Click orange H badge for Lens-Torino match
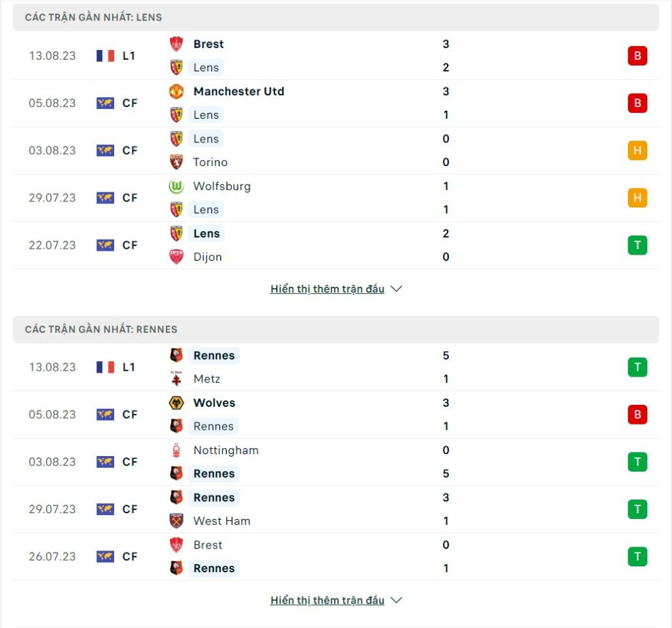The height and width of the screenshot is (628, 672). click(637, 150)
